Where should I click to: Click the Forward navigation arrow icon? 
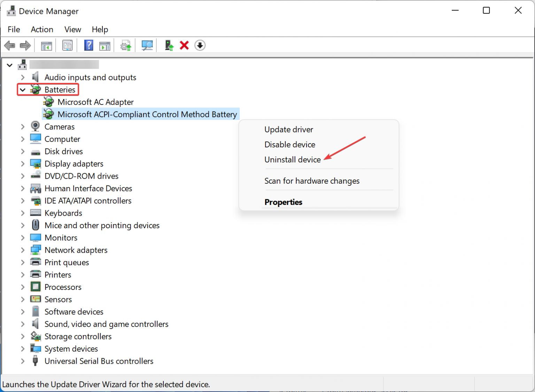click(25, 45)
